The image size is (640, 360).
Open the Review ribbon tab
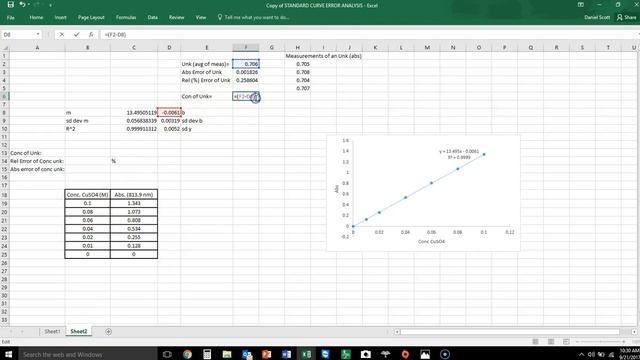pos(176,18)
